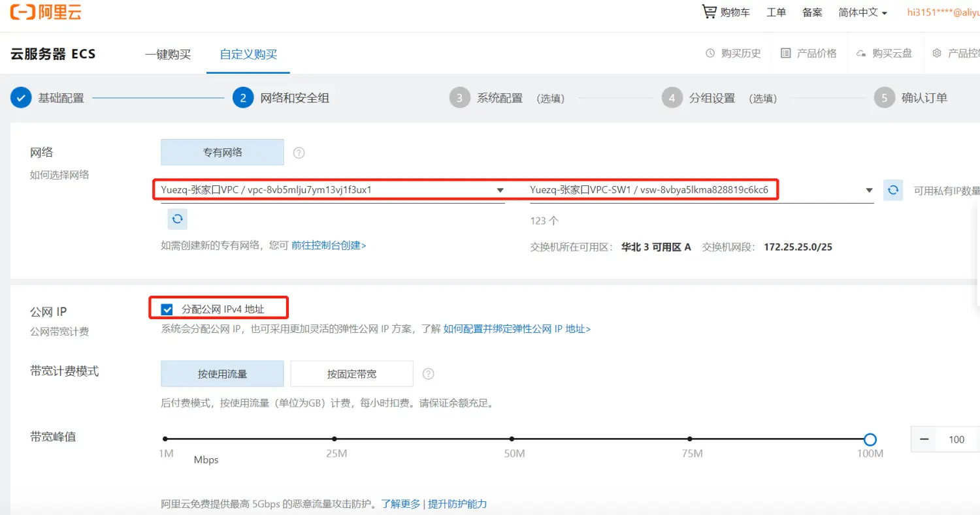
Task: Click the completed step 1 checkmark icon
Action: pyautogui.click(x=21, y=98)
